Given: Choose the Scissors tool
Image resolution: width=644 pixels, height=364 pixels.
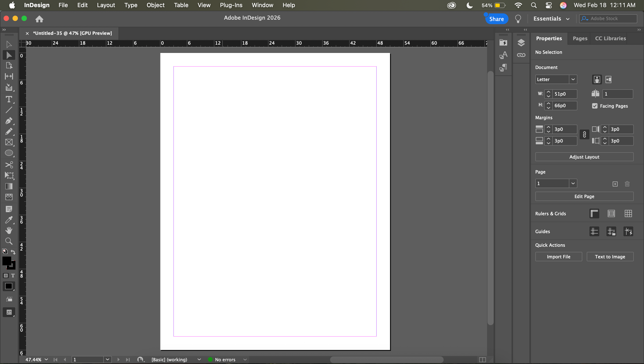Looking at the screenshot, I should point(9,165).
